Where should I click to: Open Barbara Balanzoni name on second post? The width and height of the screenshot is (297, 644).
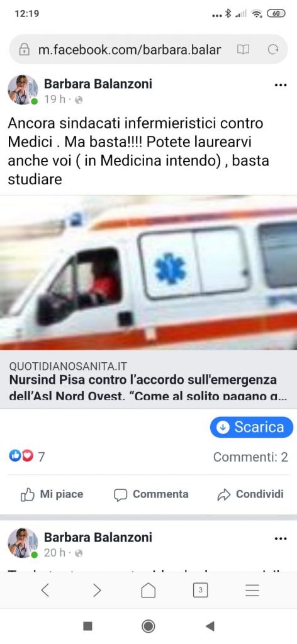tap(98, 537)
